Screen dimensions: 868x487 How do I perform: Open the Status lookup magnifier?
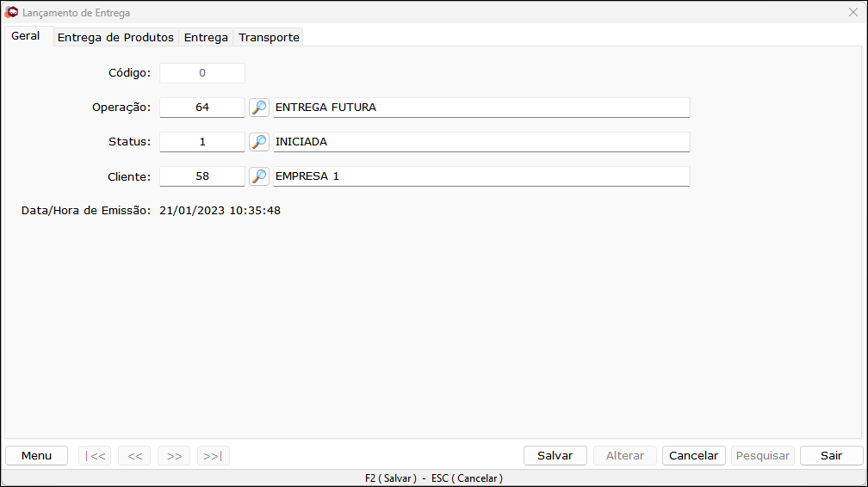pos(259,142)
